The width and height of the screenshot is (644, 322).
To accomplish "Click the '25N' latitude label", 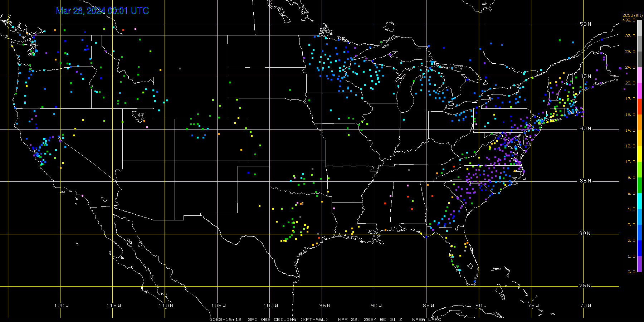I will point(585,286).
